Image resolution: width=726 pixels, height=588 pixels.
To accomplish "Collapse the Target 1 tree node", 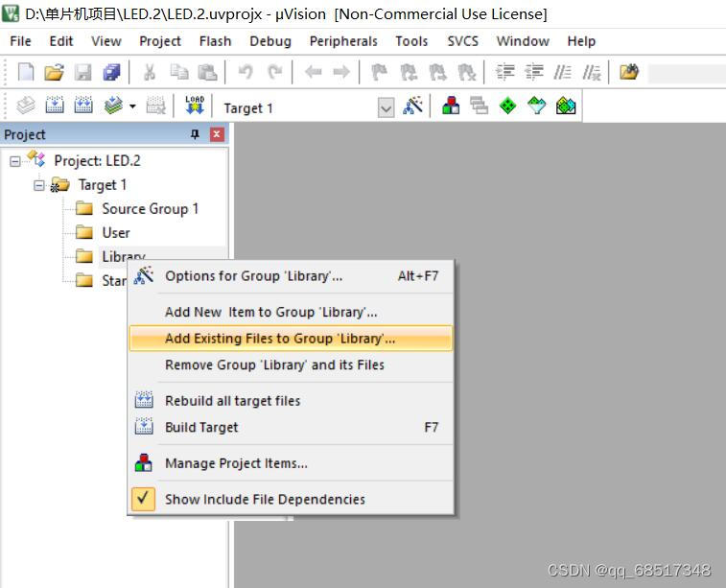I will (39, 185).
